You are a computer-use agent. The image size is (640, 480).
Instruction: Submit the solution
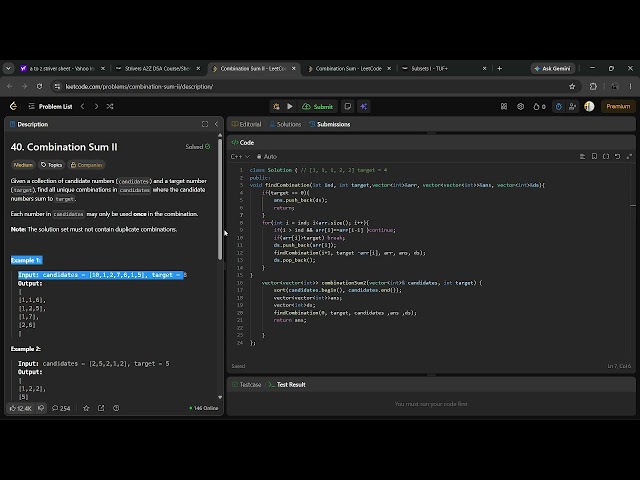tap(318, 107)
